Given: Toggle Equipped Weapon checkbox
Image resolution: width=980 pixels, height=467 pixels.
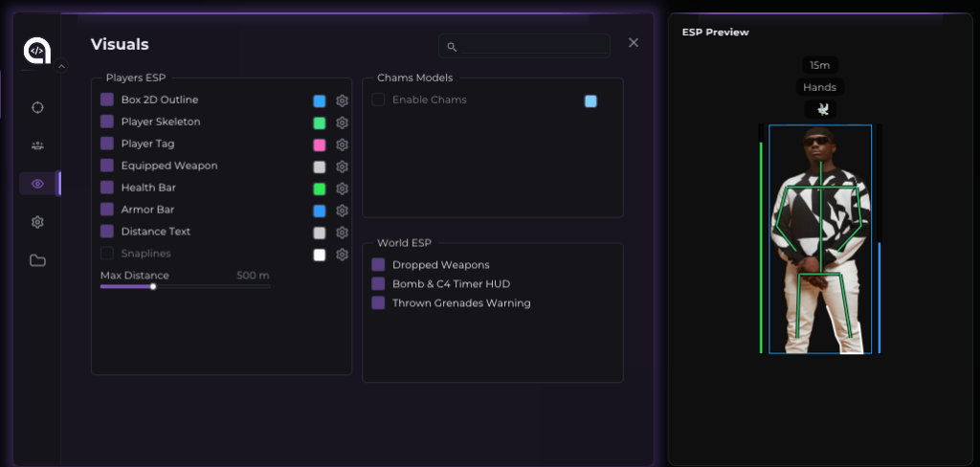Looking at the screenshot, I should [107, 165].
